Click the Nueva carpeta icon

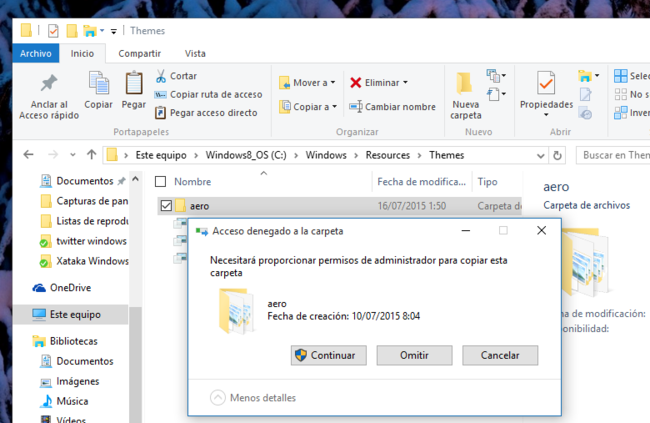click(465, 83)
